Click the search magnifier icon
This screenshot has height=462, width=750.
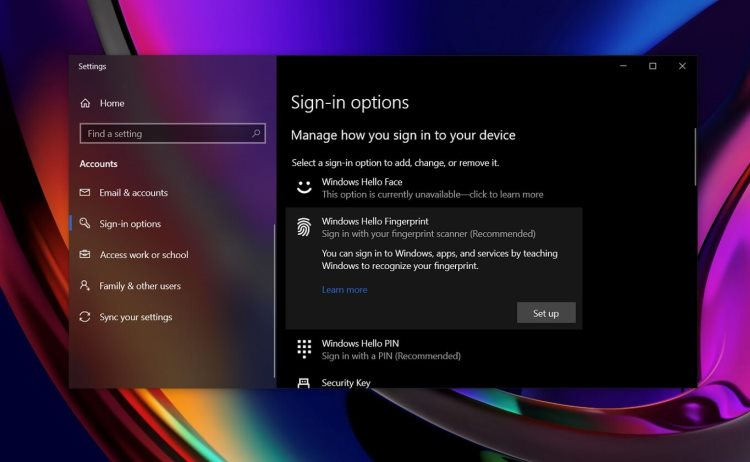pyautogui.click(x=256, y=133)
